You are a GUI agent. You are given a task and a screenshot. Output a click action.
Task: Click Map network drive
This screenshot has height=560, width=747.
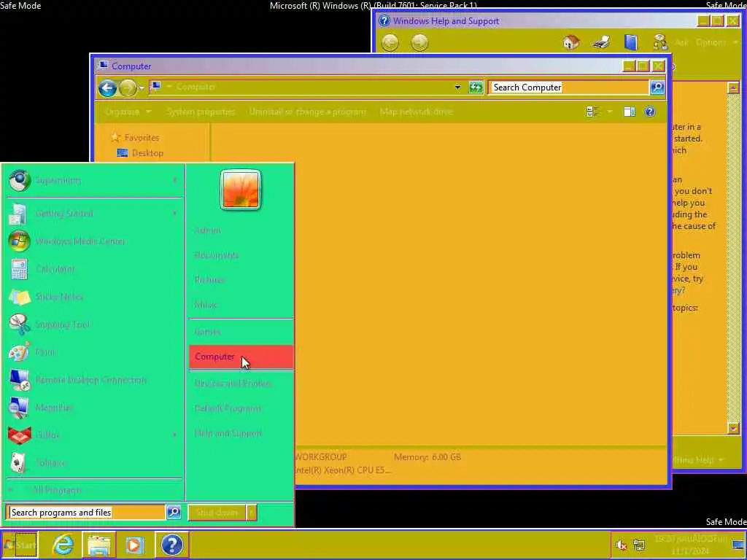point(416,112)
